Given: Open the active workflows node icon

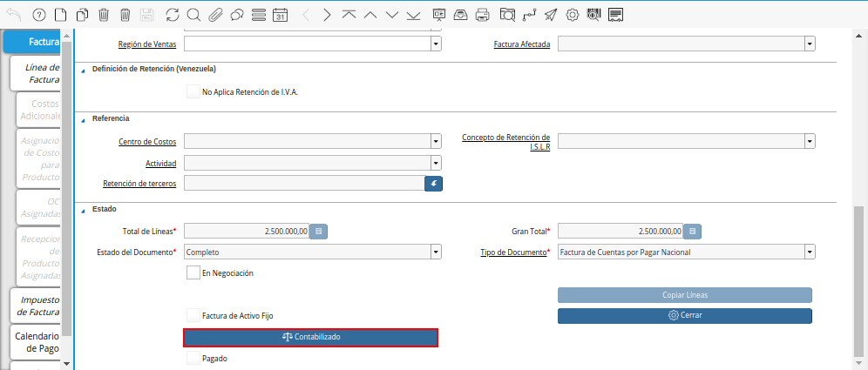Looking at the screenshot, I should pyautogui.click(x=529, y=15).
